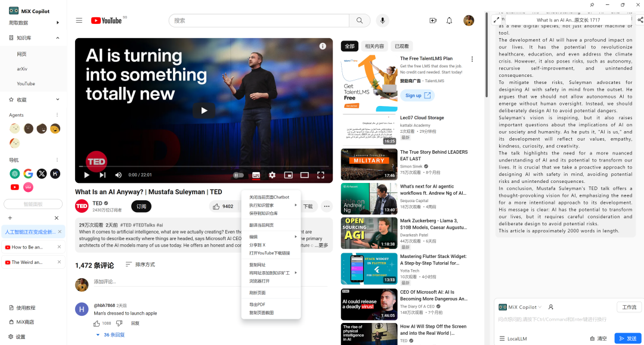Viewport: 644px width, 345px height.
Task: Open the ChatGPT navigation shortcut
Action: click(x=15, y=173)
